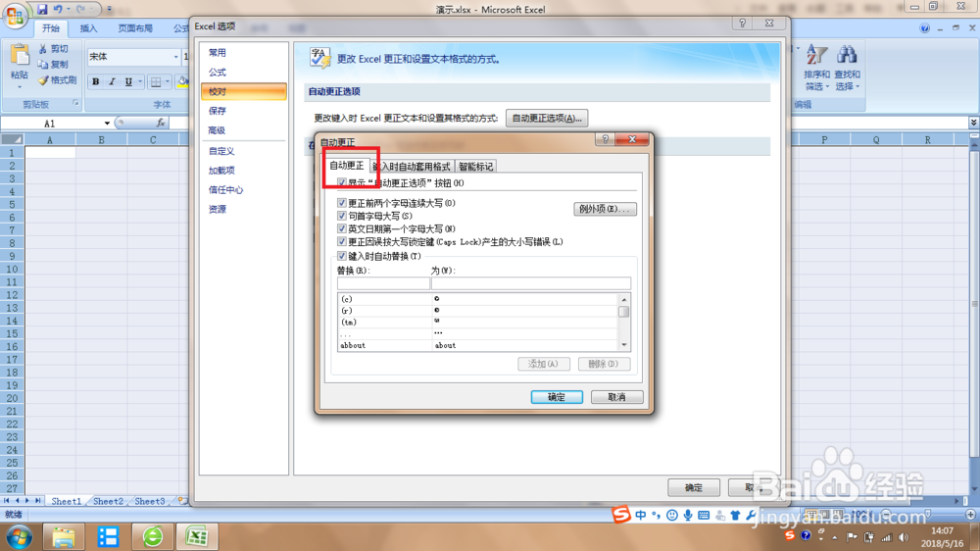The image size is (980, 551).
Task: Open the Home ribbon tab
Action: click(x=51, y=28)
